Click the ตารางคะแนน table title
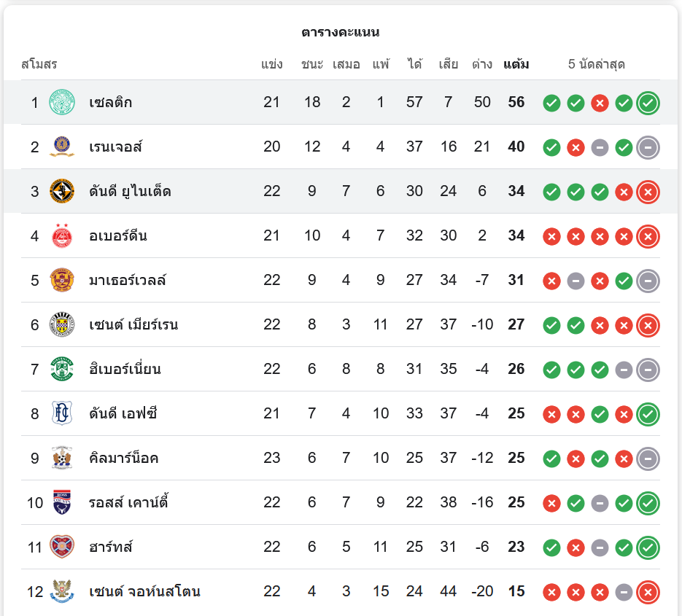 [x=341, y=32]
